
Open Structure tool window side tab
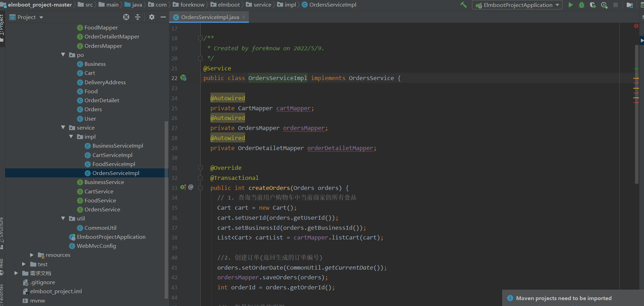coord(2,233)
